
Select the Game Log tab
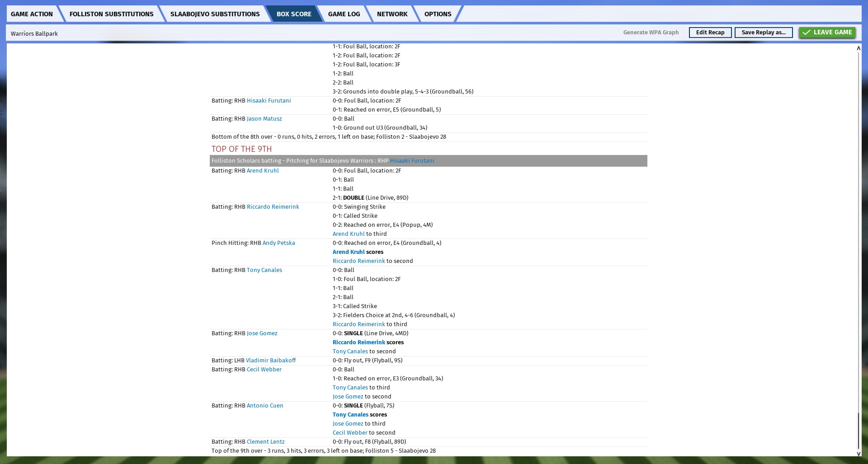pyautogui.click(x=344, y=14)
